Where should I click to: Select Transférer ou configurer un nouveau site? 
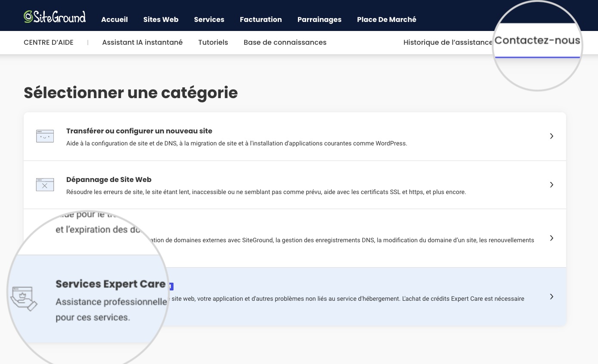[295, 136]
